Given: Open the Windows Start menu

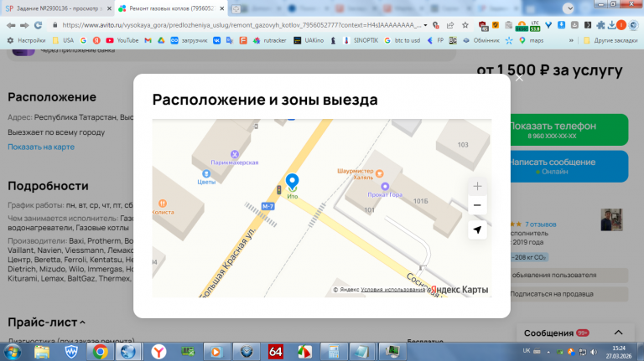Looking at the screenshot, I should tap(13, 352).
